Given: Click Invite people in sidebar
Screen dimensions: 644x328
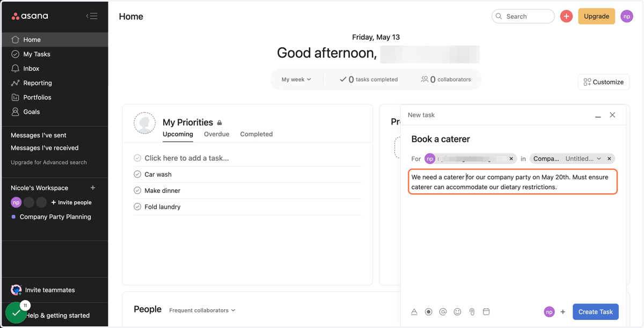Looking at the screenshot, I should pyautogui.click(x=71, y=202).
